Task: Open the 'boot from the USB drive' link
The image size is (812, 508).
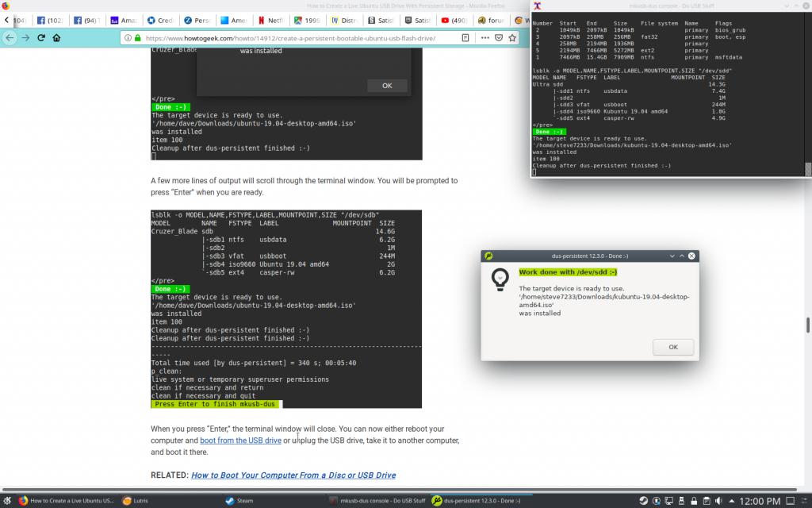Action: pyautogui.click(x=240, y=441)
